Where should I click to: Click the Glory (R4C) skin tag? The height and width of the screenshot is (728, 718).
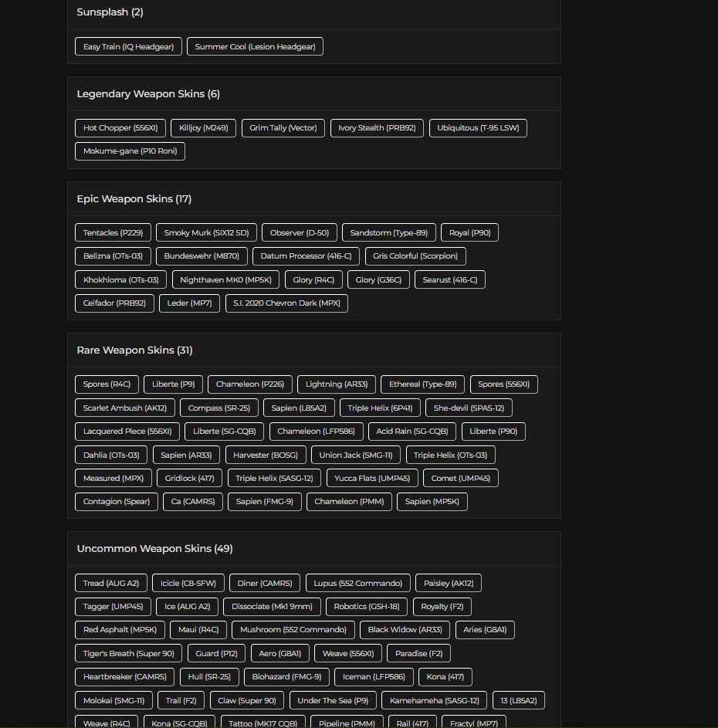coord(313,280)
